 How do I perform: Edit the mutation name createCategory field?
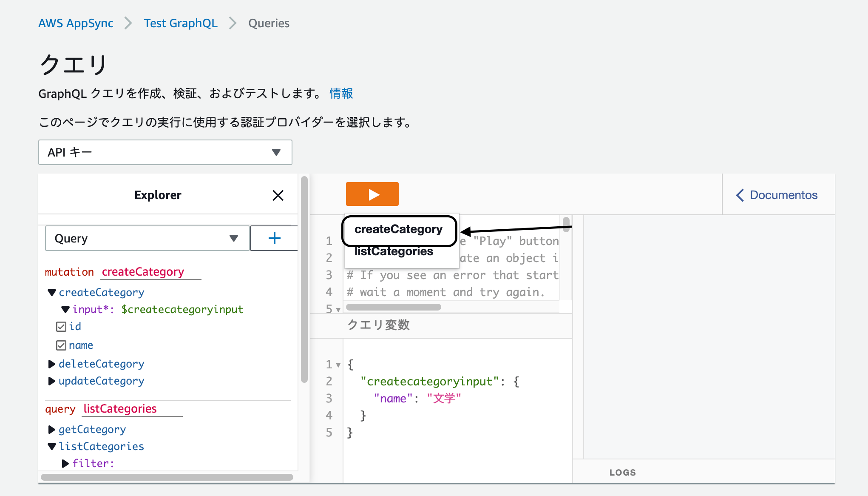(x=151, y=272)
